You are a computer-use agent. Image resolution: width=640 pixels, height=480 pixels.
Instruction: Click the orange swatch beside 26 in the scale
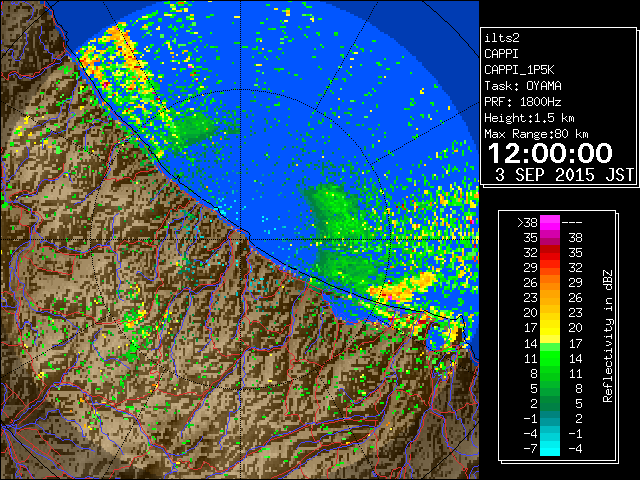point(550,283)
